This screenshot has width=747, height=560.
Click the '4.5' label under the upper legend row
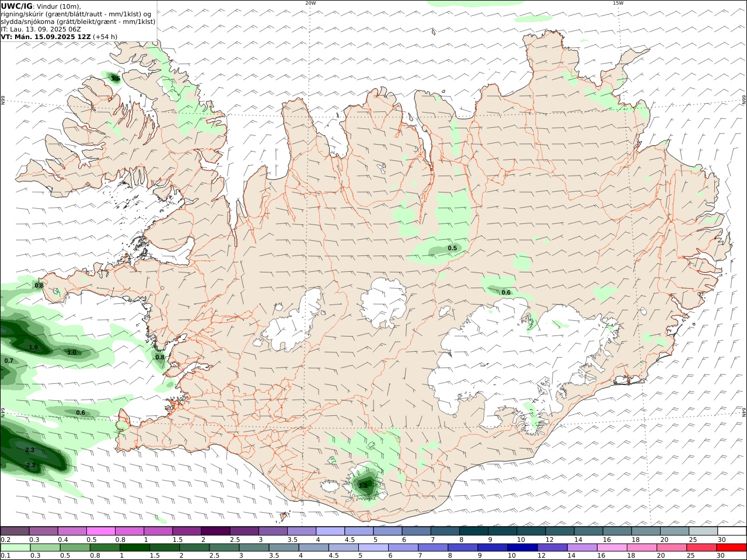click(x=350, y=540)
